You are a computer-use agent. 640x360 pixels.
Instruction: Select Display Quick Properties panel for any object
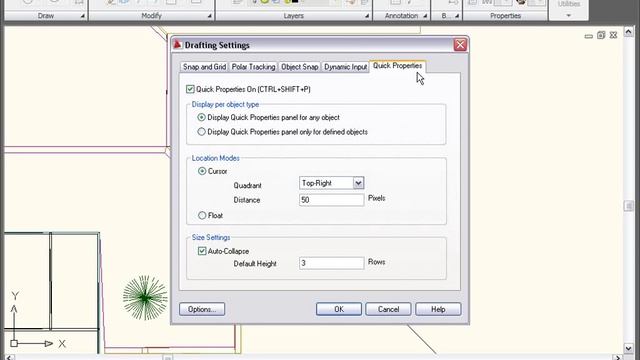click(201, 118)
